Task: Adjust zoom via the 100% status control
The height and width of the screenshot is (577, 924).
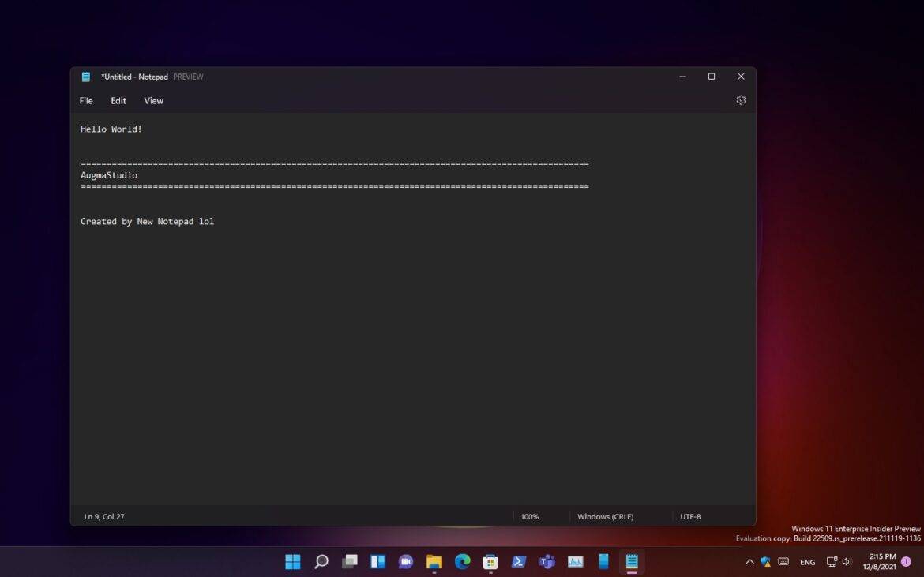Action: tap(529, 516)
